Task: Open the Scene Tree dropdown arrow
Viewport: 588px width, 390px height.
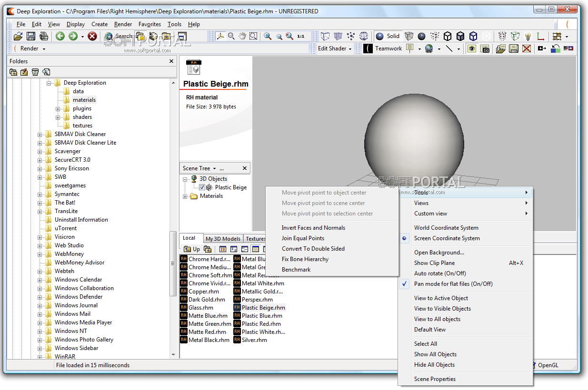Action: pyautogui.click(x=214, y=168)
